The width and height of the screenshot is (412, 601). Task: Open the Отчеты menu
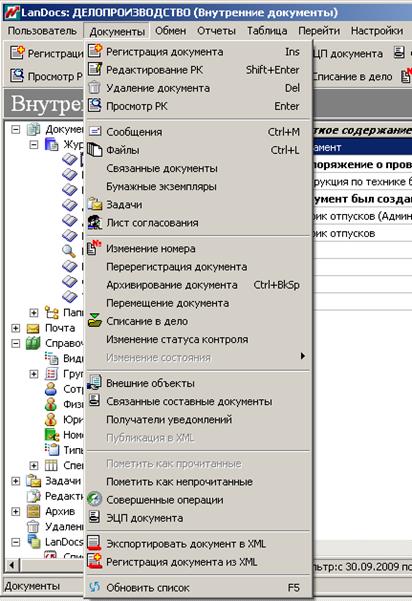pos(216,31)
